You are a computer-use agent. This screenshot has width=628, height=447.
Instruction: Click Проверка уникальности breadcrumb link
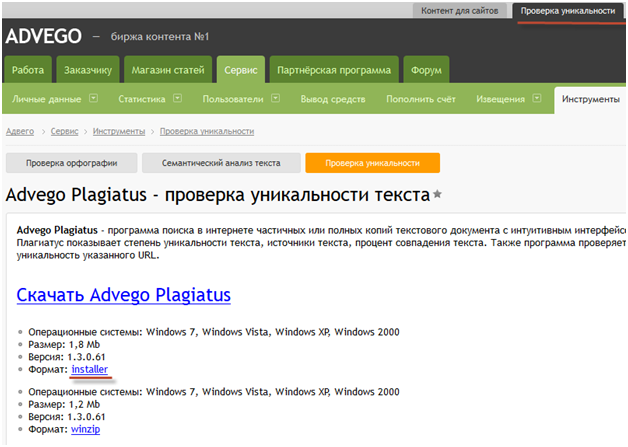click(x=207, y=131)
